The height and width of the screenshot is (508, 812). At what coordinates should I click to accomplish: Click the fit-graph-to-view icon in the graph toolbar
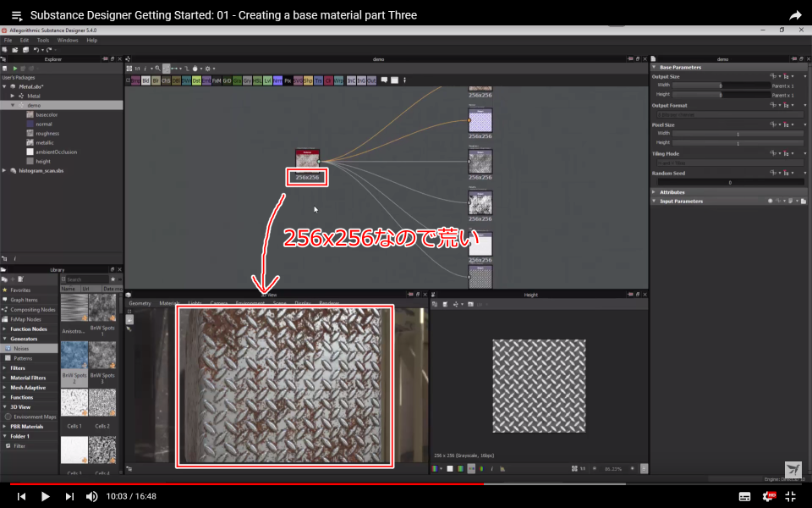coord(129,69)
